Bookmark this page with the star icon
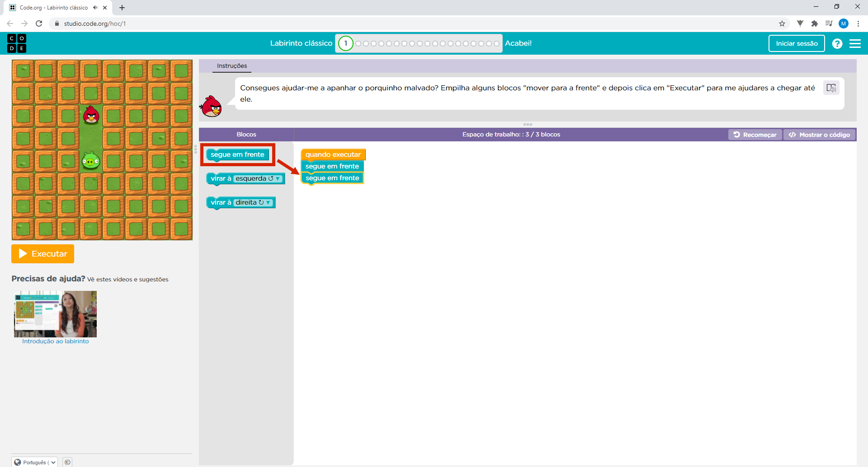The height and width of the screenshot is (467, 868). (x=782, y=23)
